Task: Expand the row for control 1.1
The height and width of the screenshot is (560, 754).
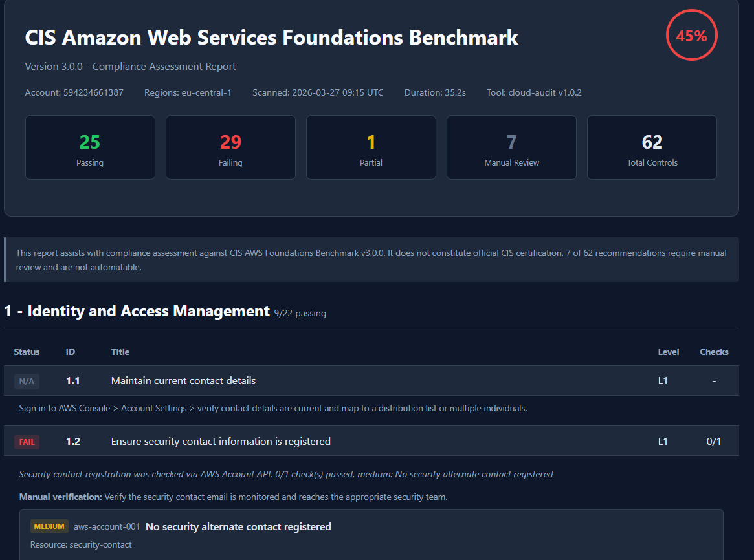Action: coord(182,381)
